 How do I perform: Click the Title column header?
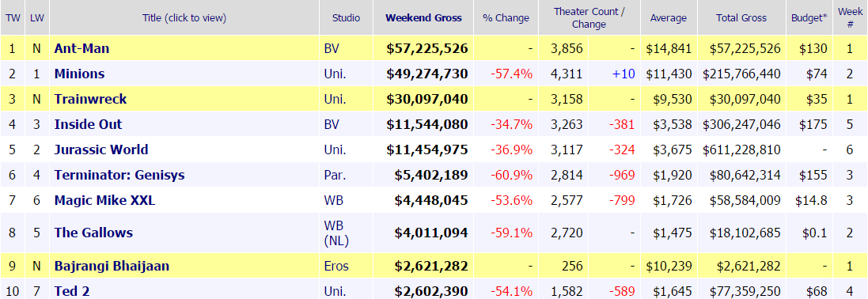184,17
